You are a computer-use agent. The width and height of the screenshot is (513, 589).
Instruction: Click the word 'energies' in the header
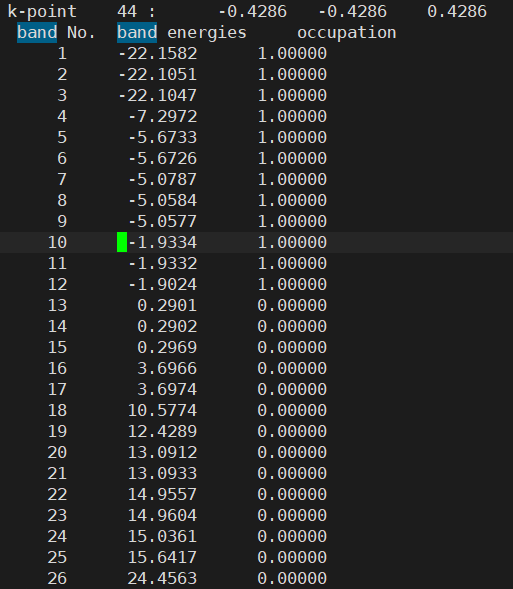tap(207, 33)
